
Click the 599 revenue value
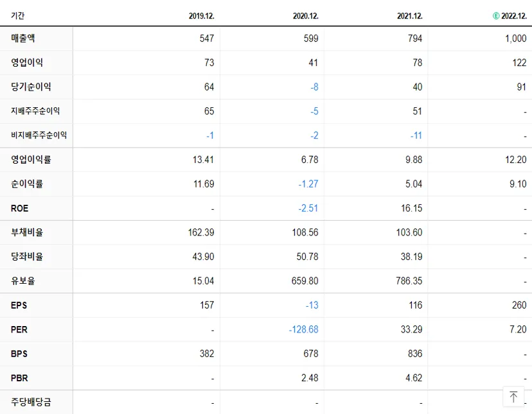click(x=311, y=39)
